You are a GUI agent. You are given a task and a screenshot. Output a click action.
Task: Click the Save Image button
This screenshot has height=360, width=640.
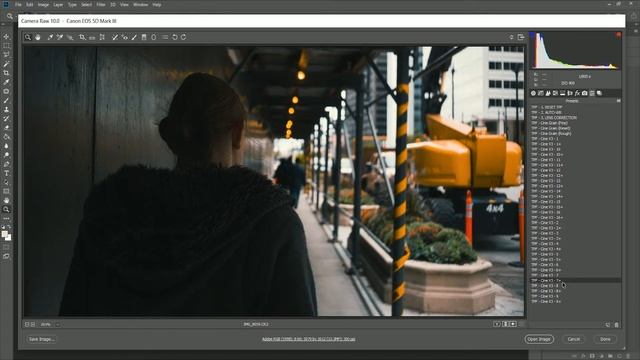point(41,339)
